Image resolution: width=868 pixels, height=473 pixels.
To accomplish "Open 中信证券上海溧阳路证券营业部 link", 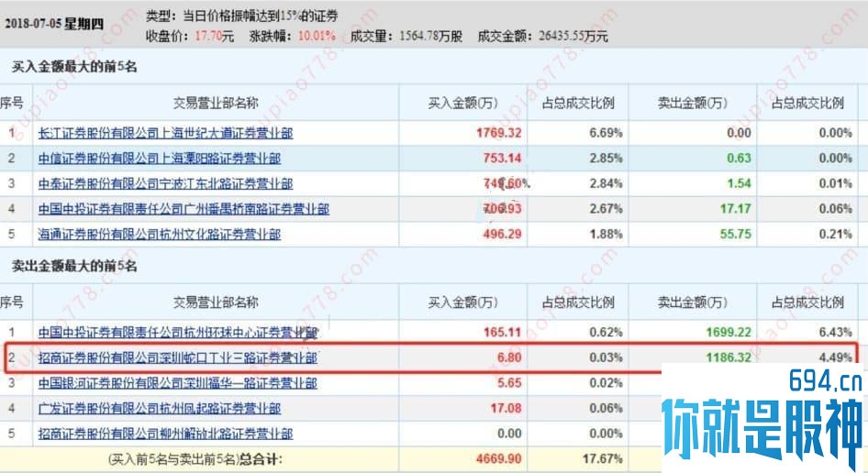I will tap(160, 159).
